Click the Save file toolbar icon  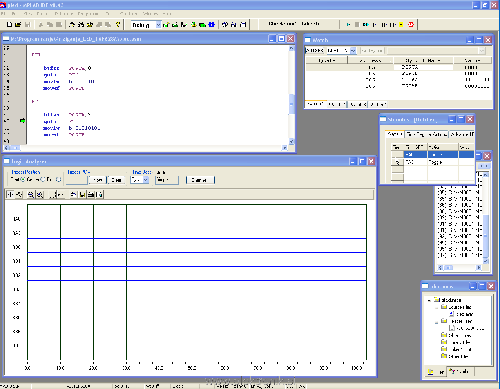point(27,24)
